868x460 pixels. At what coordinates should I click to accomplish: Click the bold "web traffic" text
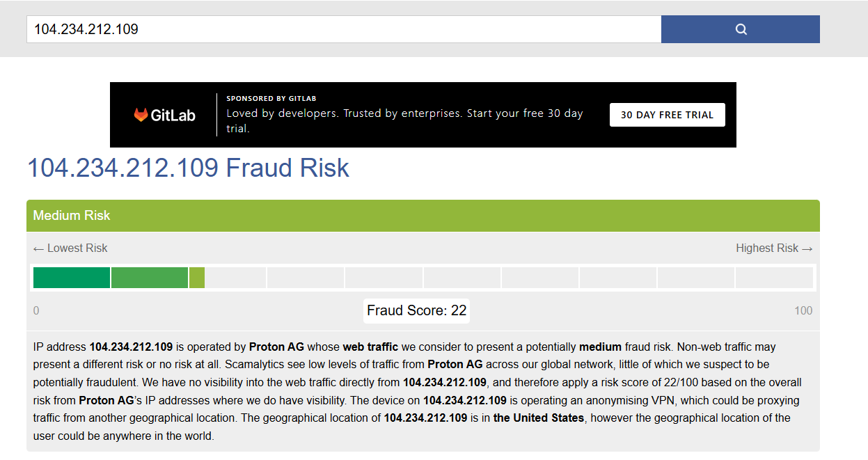tap(370, 347)
